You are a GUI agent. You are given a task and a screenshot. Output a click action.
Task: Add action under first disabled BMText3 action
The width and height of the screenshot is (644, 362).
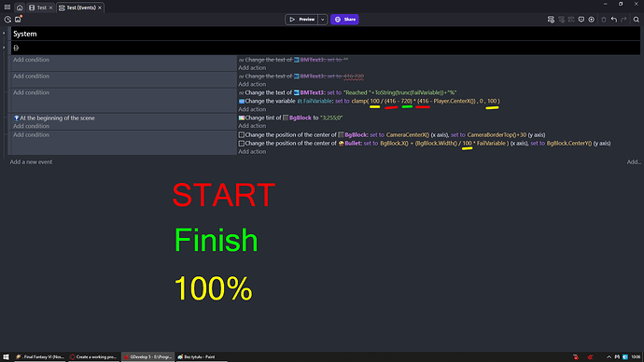coord(252,68)
